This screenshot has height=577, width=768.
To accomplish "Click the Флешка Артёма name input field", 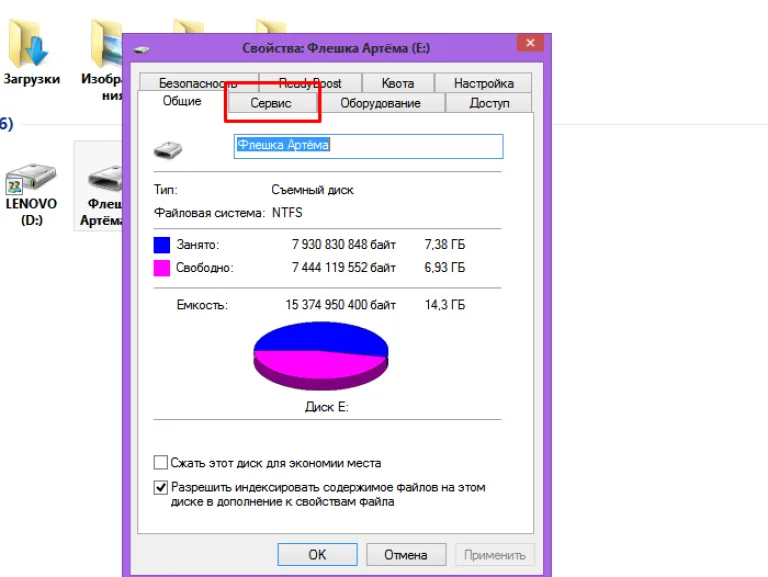I will (x=368, y=146).
